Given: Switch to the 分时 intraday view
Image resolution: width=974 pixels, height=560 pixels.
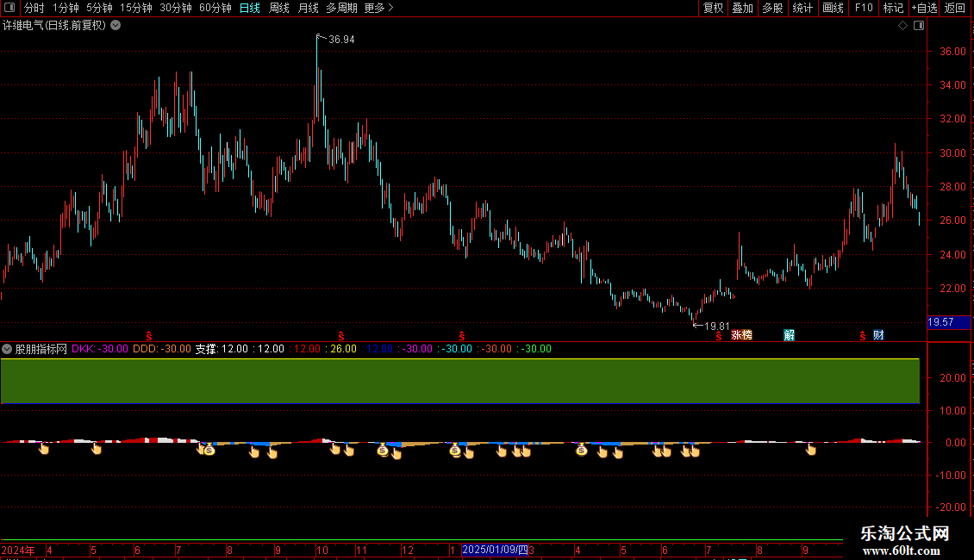Looking at the screenshot, I should (34, 8).
